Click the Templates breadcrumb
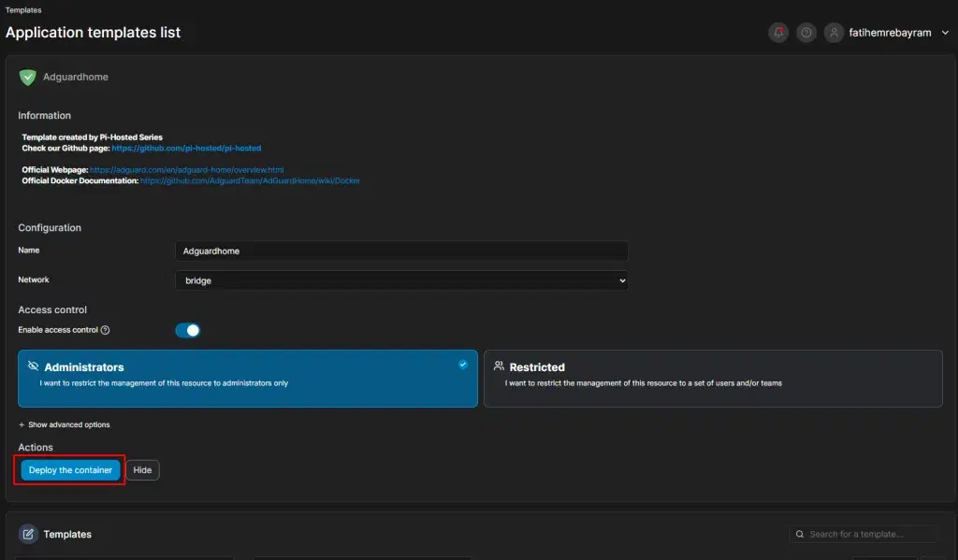Screen dimensions: 958x560 (x=23, y=10)
